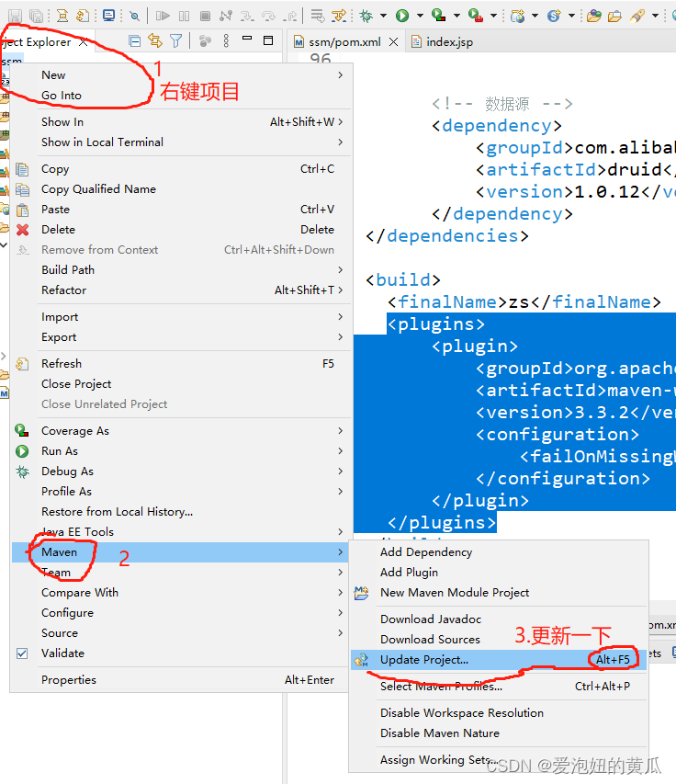Click Update Project... in Maven submenu
The height and width of the screenshot is (784, 676).
[x=499, y=660]
